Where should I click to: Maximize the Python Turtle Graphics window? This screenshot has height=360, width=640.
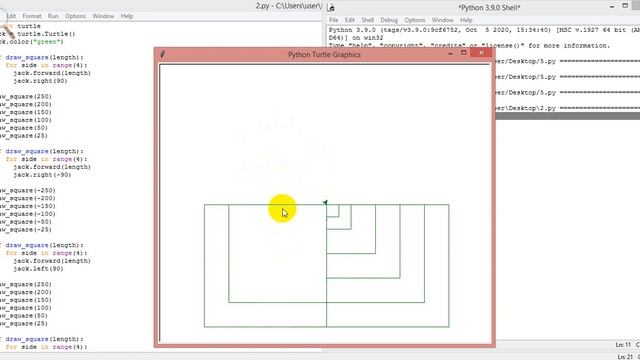(x=464, y=53)
